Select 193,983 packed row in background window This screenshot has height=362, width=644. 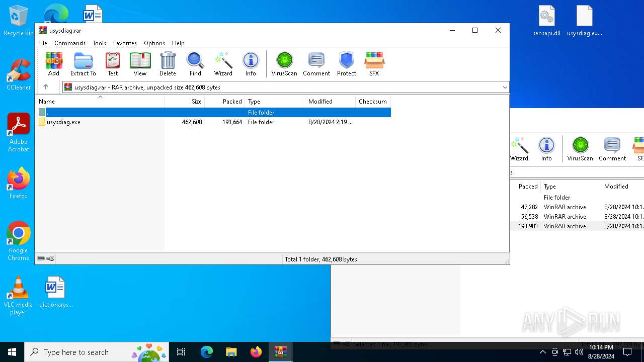pyautogui.click(x=577, y=226)
